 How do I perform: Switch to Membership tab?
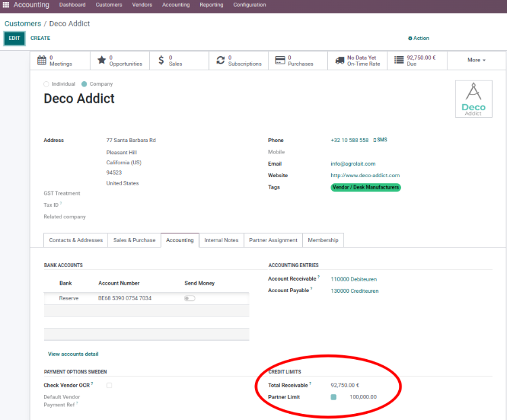(323, 240)
